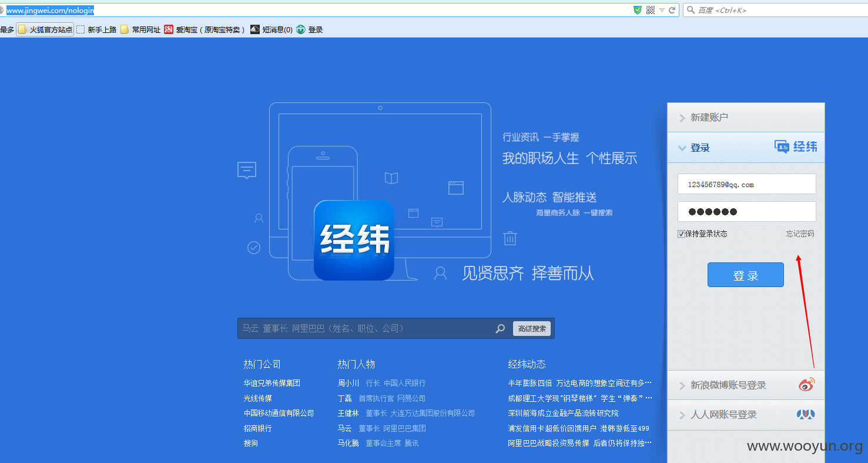Click the Renren logo icon
Image resolution: width=868 pixels, height=463 pixels.
(806, 415)
